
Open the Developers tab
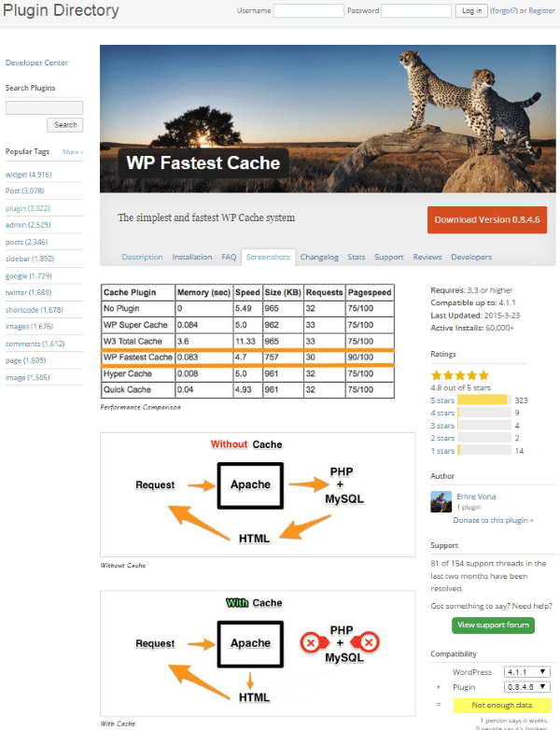(471, 257)
